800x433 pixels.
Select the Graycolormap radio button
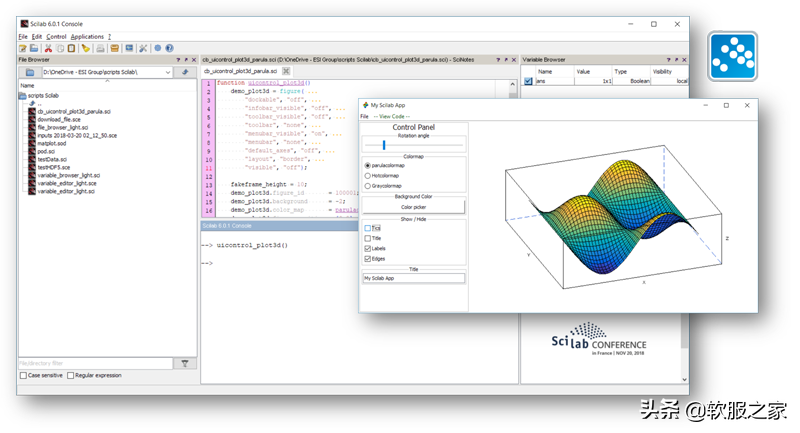367,186
